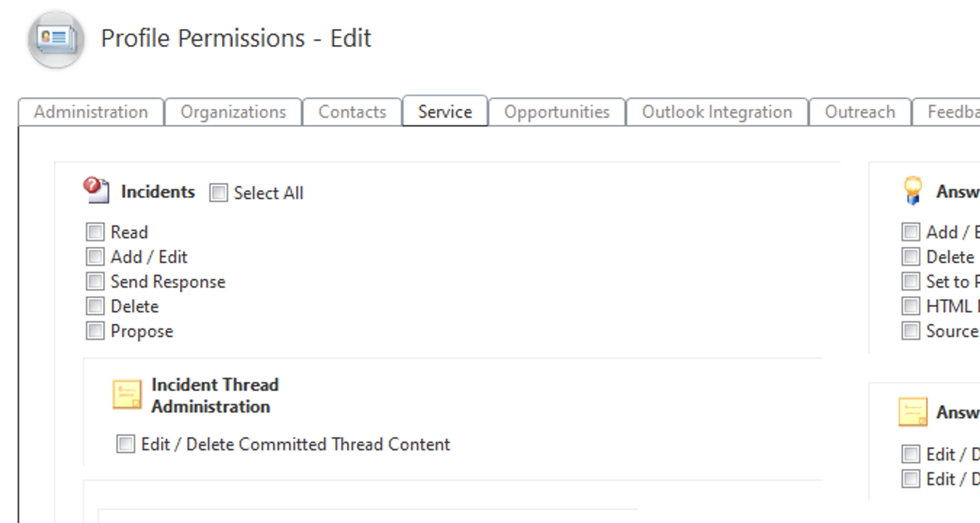Click the yellow note icon in right panel
The image size is (980, 523).
(912, 412)
